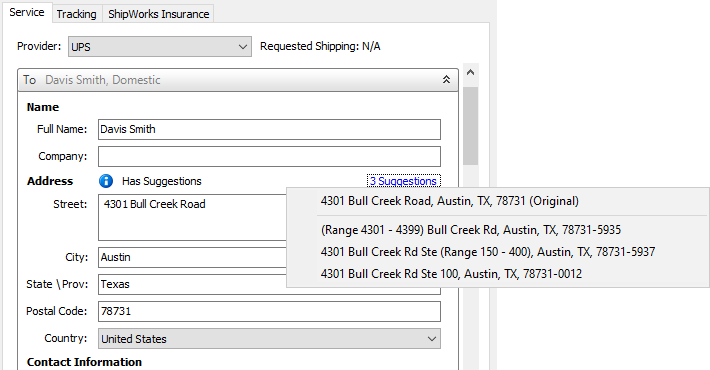Click the scrollbar up arrow

[470, 72]
